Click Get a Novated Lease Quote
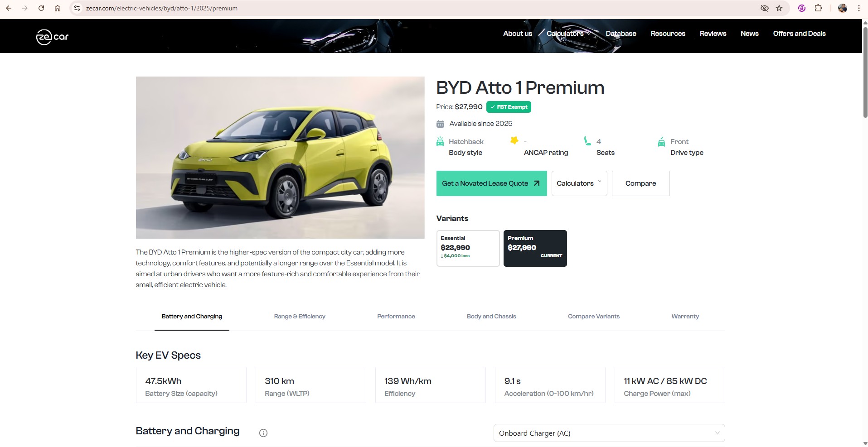Viewport: 868px width, 447px height. pyautogui.click(x=491, y=183)
